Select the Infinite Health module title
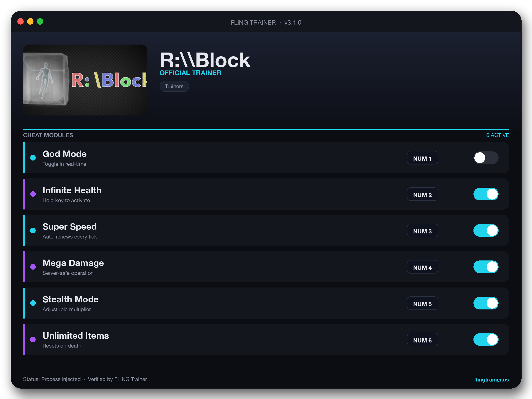The height and width of the screenshot is (399, 532). pos(72,190)
